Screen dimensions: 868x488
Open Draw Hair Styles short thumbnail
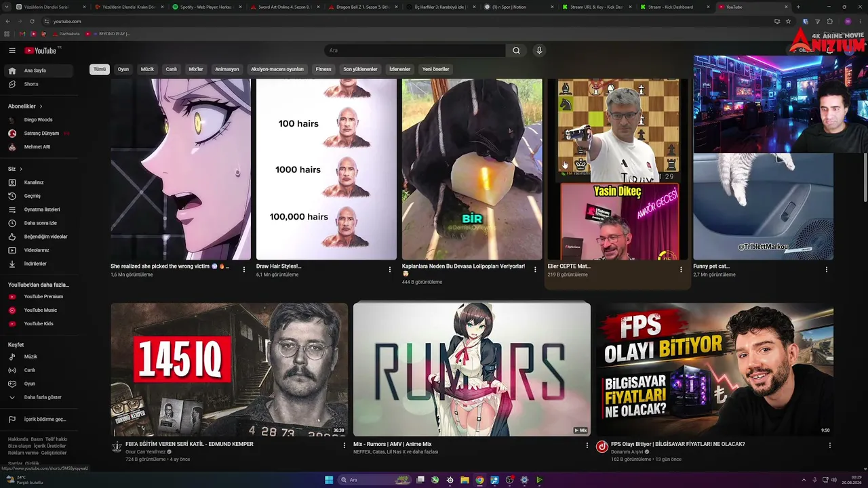click(326, 169)
